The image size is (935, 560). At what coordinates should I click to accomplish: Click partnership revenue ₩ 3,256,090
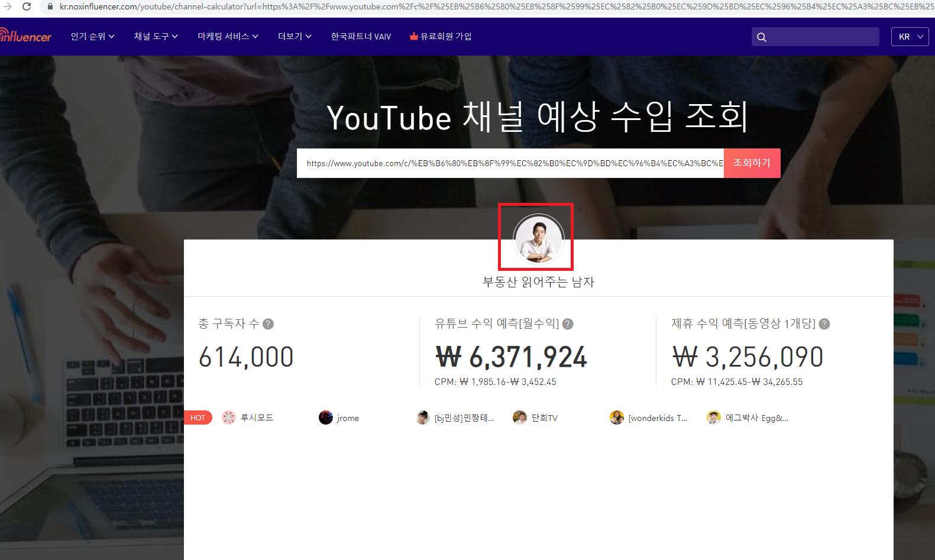click(748, 357)
